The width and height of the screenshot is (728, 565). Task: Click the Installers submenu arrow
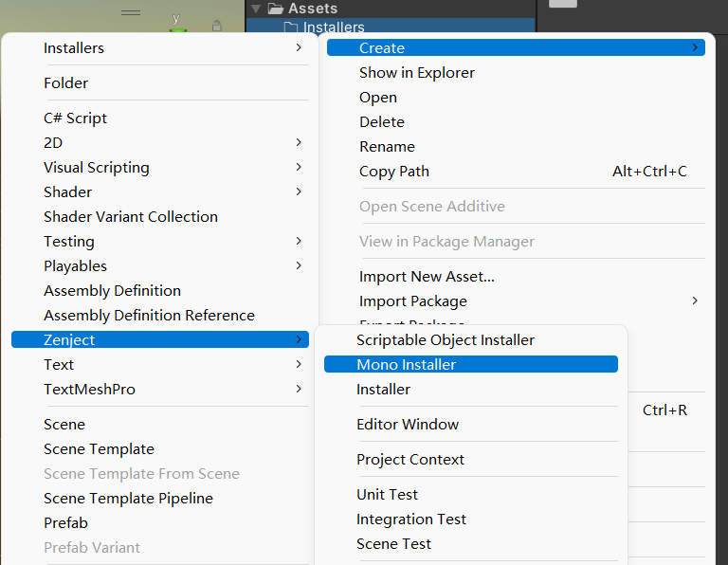(299, 47)
